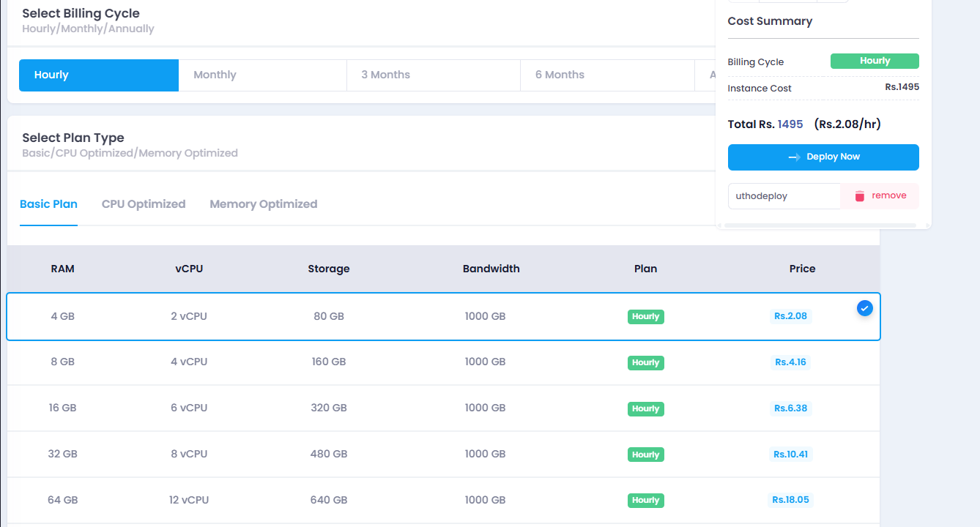Click the Hourly badge in the 64 GB row
The width and height of the screenshot is (980, 527).
(x=646, y=501)
